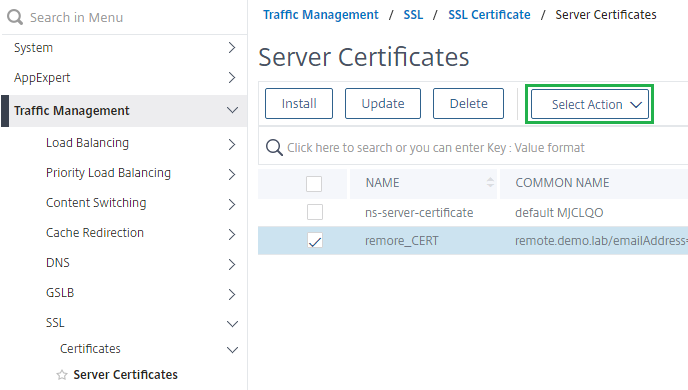The height and width of the screenshot is (390, 688).
Task: Expand the System menu chevron
Action: coord(232,48)
